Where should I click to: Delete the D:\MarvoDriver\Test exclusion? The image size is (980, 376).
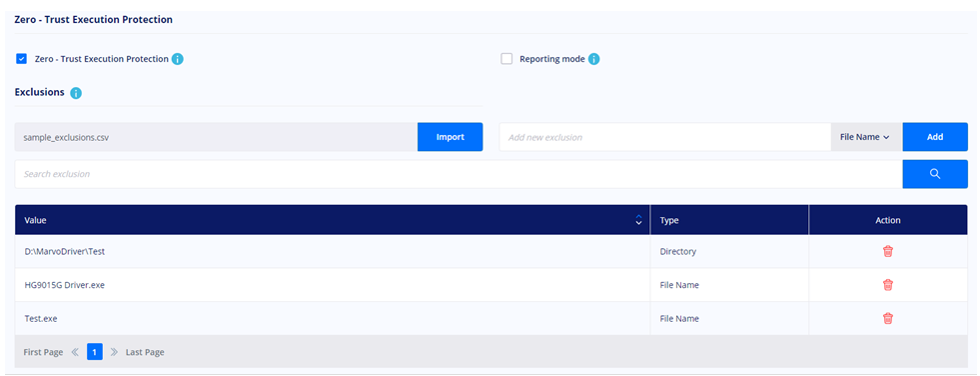tap(887, 252)
